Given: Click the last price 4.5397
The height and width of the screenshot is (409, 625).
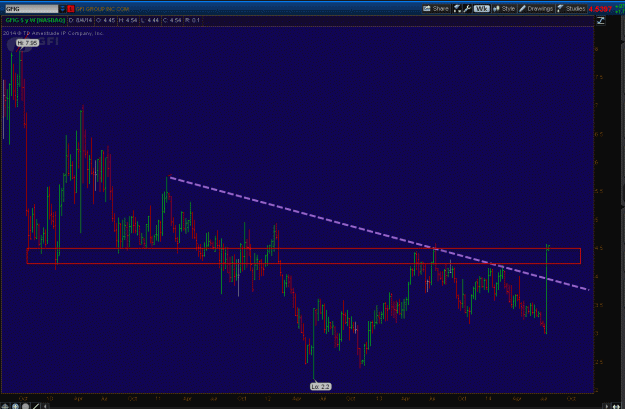Looking at the screenshot, I should click(x=600, y=9).
